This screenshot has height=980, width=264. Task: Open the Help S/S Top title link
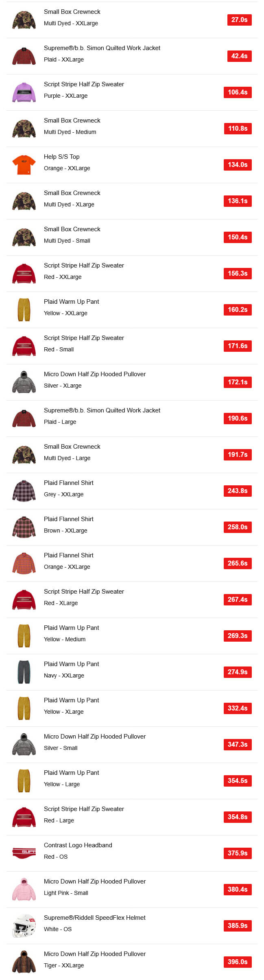tap(62, 157)
